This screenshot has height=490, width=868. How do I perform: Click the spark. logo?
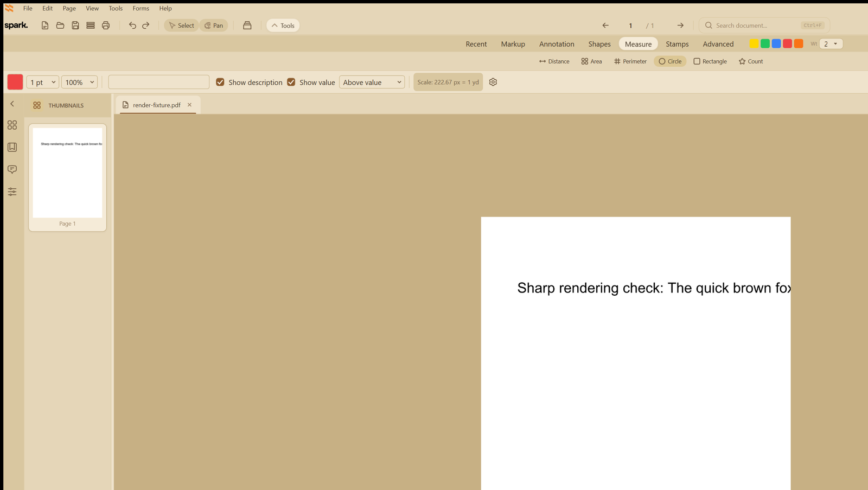pos(16,26)
